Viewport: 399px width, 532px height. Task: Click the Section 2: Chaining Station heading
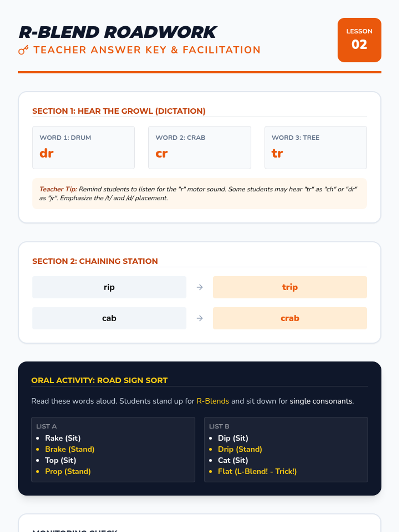tap(95, 261)
